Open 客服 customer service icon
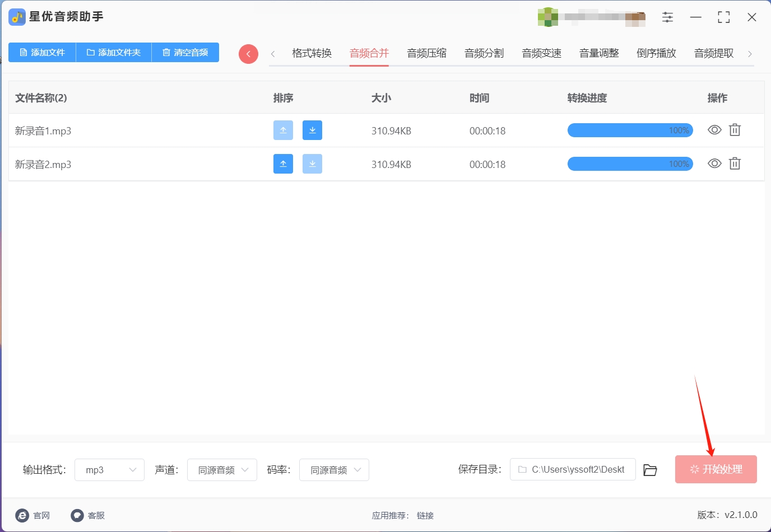This screenshot has width=771, height=532. 77,515
